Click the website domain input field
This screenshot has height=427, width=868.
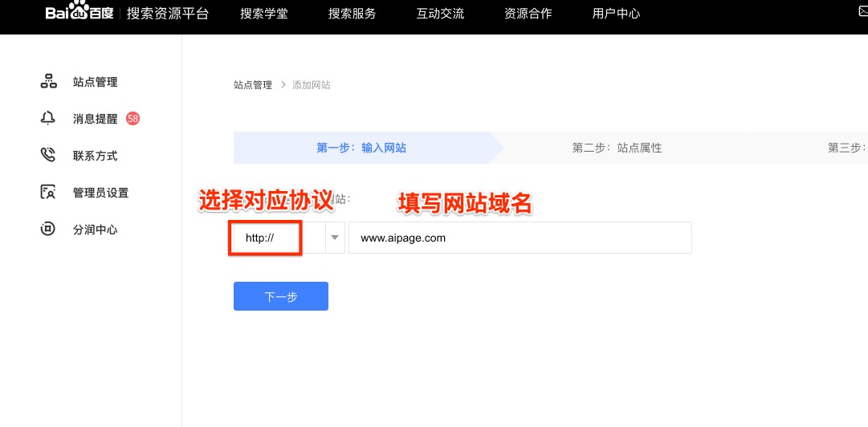point(520,238)
